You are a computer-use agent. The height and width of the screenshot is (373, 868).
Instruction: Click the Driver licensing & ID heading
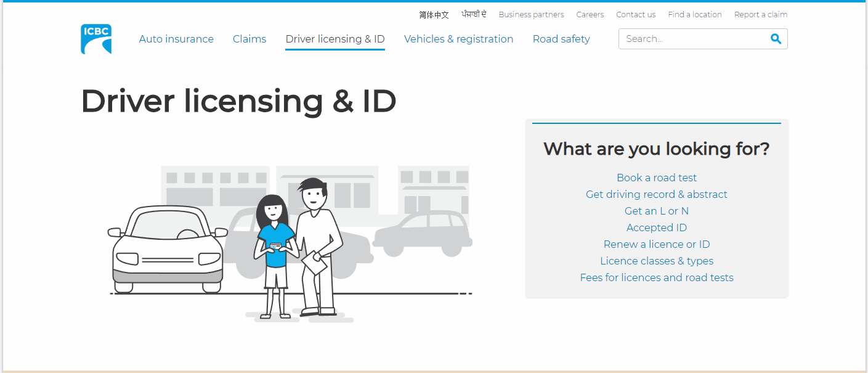pos(238,101)
